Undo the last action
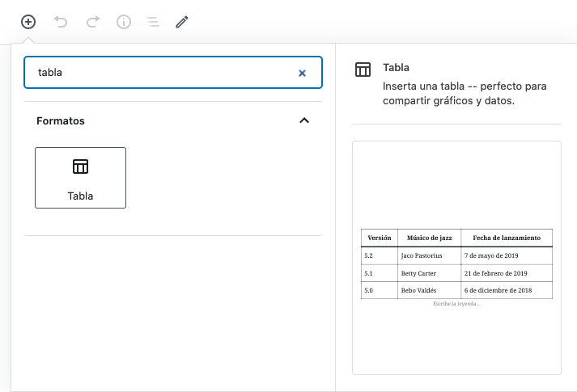Screen dimensions: 577x392 (x=61, y=22)
